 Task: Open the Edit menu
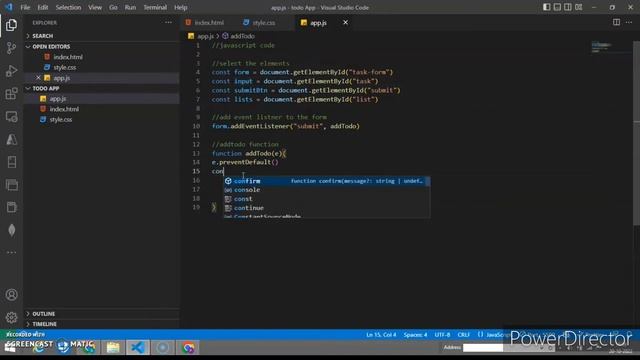pyautogui.click(x=43, y=7)
